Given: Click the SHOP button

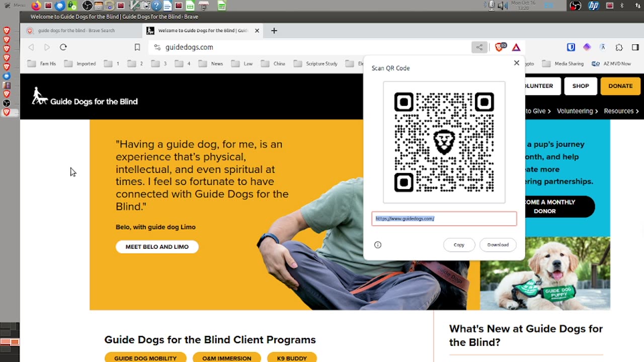Looking at the screenshot, I should [580, 86].
